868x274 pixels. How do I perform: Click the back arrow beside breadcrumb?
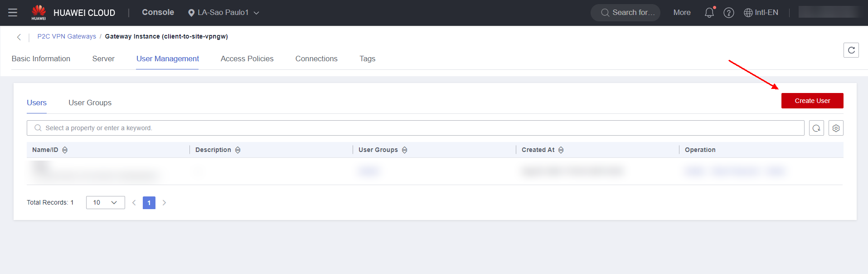19,37
